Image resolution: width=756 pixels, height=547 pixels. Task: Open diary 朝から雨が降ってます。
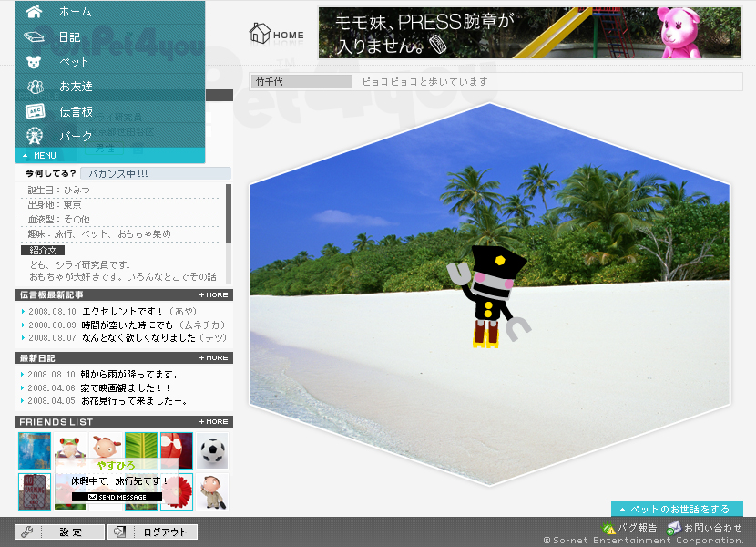point(129,374)
